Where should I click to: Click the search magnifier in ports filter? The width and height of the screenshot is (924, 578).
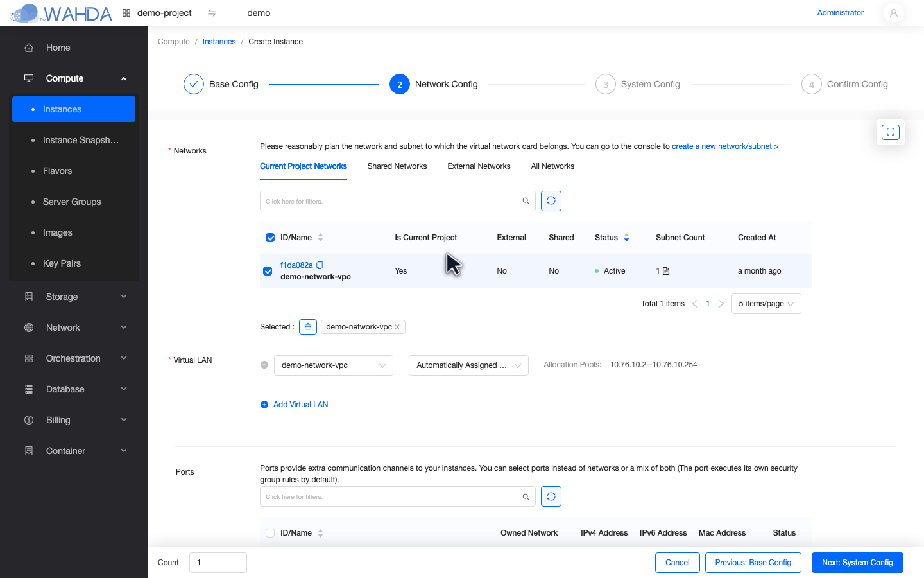pos(526,496)
